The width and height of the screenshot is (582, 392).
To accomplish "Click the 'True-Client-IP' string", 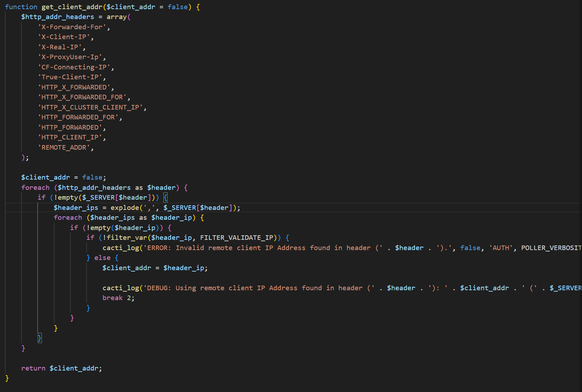I will point(70,77).
